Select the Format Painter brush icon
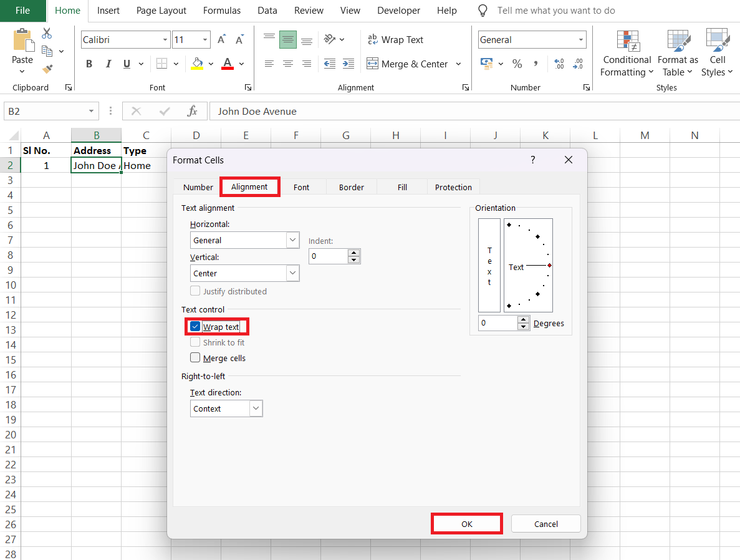The height and width of the screenshot is (560, 740). pos(47,69)
